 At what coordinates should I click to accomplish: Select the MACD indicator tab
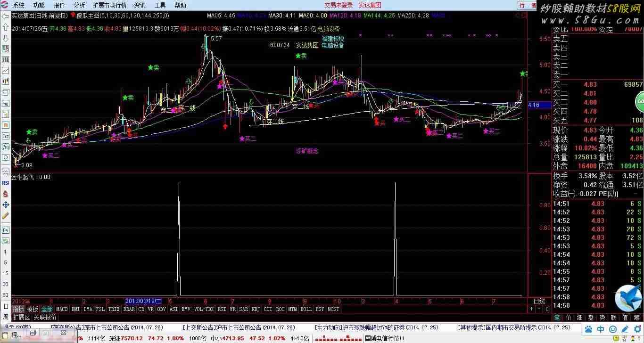pos(62,309)
